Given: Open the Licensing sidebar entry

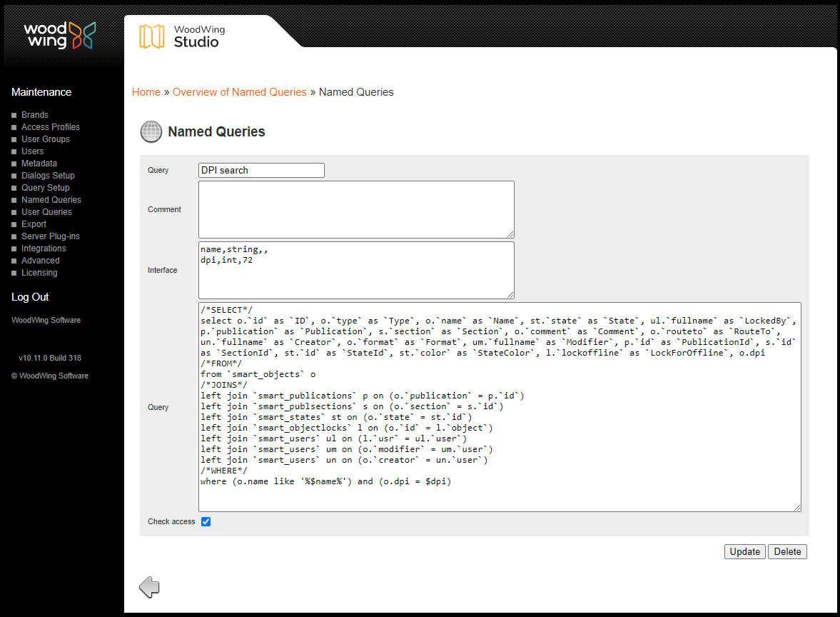Looking at the screenshot, I should (x=39, y=272).
